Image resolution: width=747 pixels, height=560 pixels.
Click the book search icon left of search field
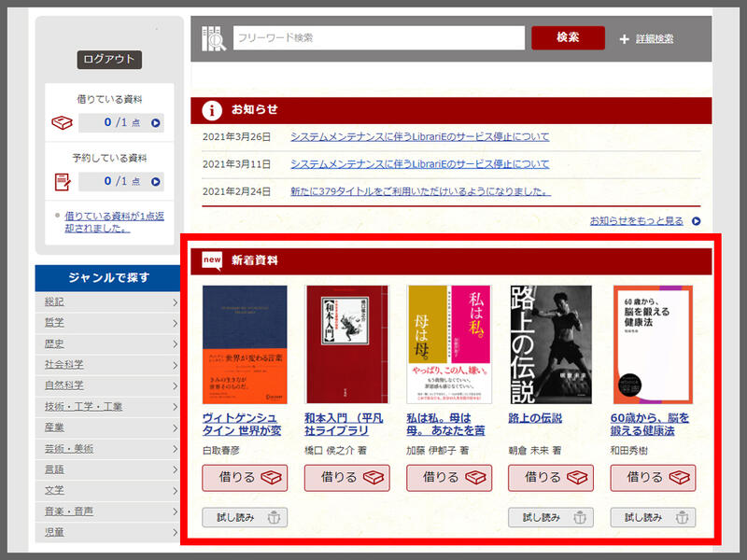coord(214,38)
